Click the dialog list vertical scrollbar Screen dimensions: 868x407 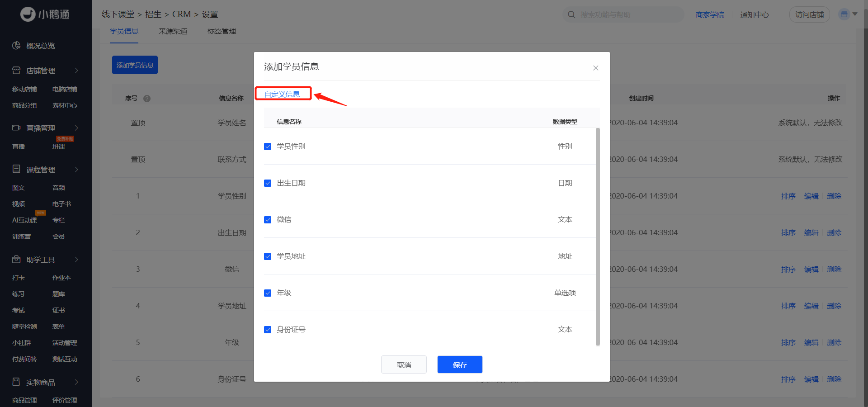(598, 237)
